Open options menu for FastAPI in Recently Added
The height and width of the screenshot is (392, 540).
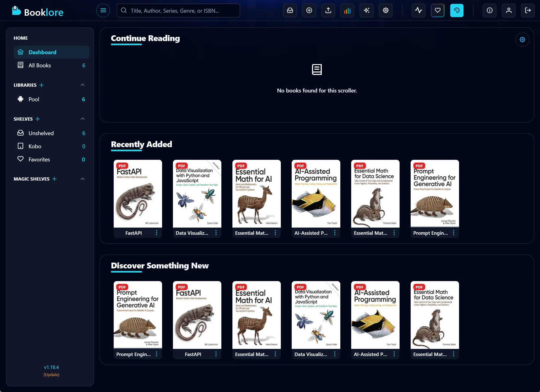coord(156,233)
